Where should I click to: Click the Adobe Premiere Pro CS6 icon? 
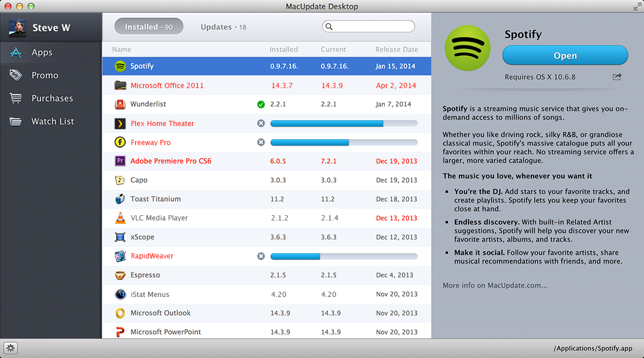pyautogui.click(x=120, y=161)
